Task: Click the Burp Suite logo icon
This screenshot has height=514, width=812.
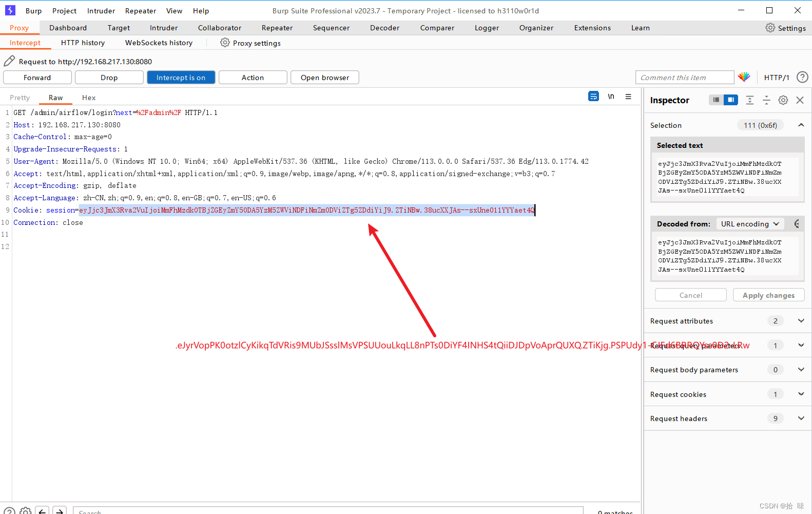Action: (10, 10)
